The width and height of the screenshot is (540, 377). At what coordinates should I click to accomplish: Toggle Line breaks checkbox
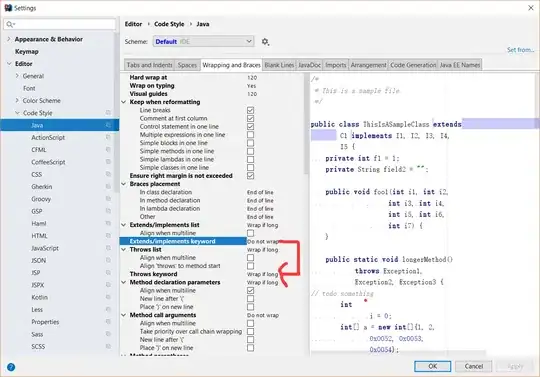tap(250, 110)
